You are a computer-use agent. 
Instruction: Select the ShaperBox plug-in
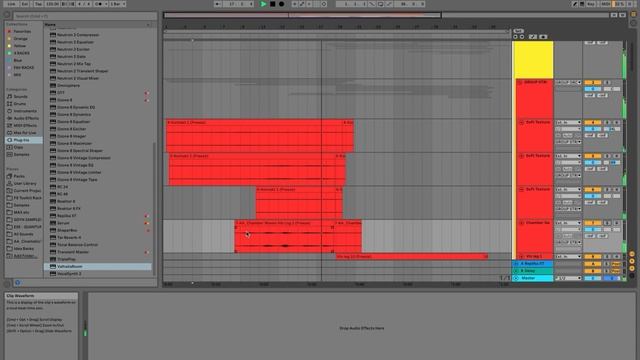[98, 230]
